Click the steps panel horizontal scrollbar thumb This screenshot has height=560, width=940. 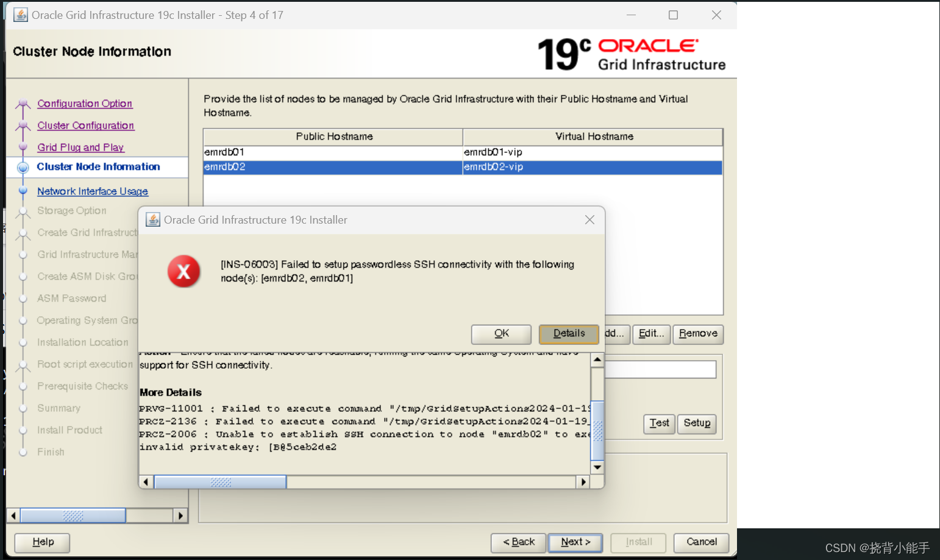coord(73,516)
